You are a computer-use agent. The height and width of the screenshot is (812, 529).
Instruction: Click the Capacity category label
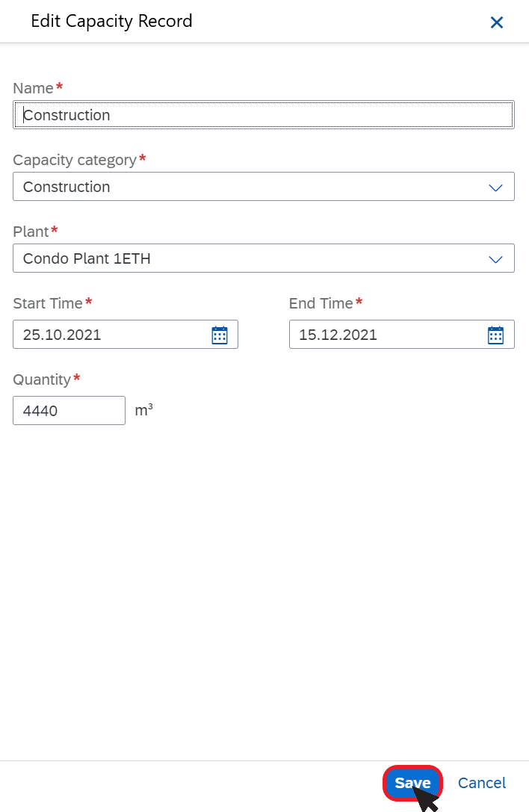[x=75, y=160]
